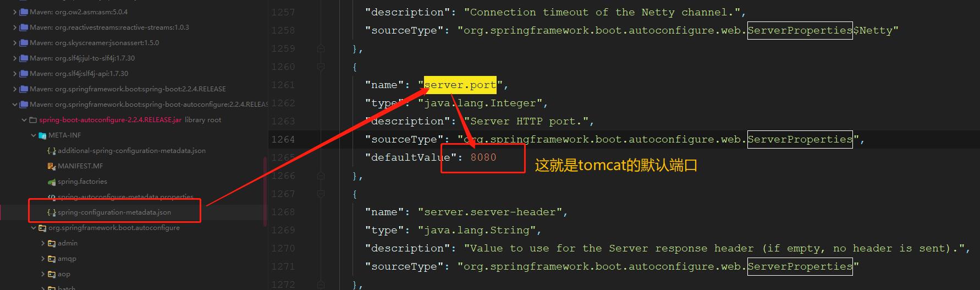The height and width of the screenshot is (290, 980).
Task: Click the "server.server-header" name value
Action: tap(489, 212)
